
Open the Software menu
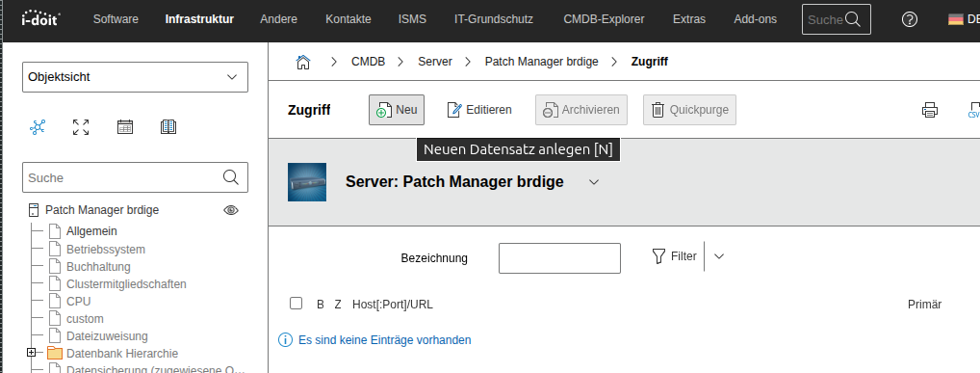coord(116,19)
